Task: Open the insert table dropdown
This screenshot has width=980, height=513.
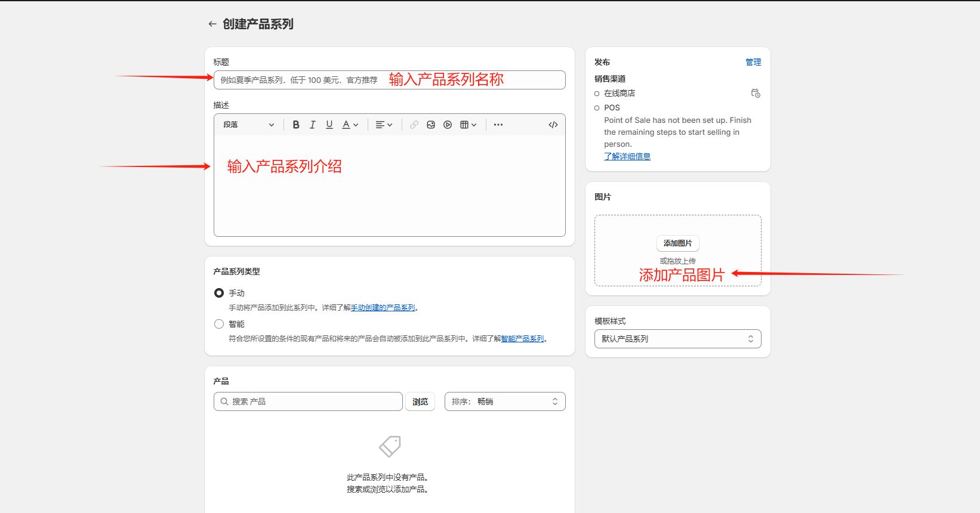Action: click(x=469, y=125)
